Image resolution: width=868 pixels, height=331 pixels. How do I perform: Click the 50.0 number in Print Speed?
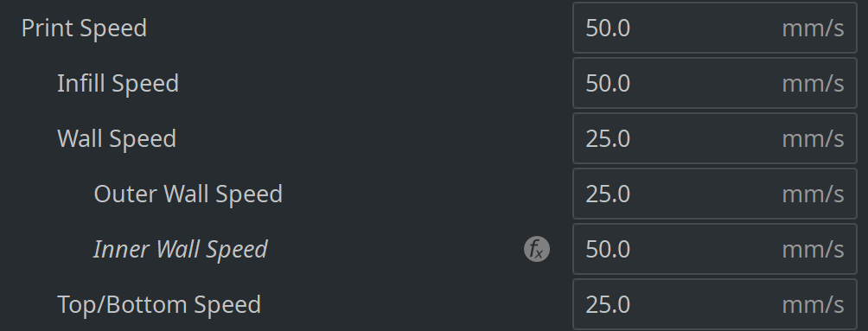click(608, 29)
